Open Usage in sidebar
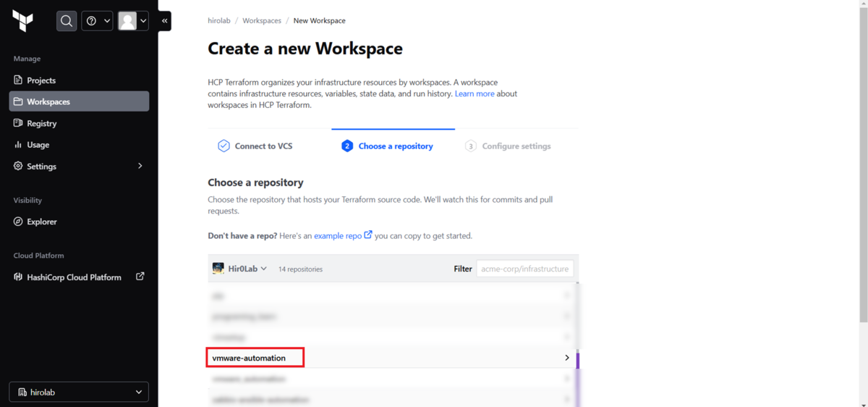The image size is (868, 407). point(79,145)
